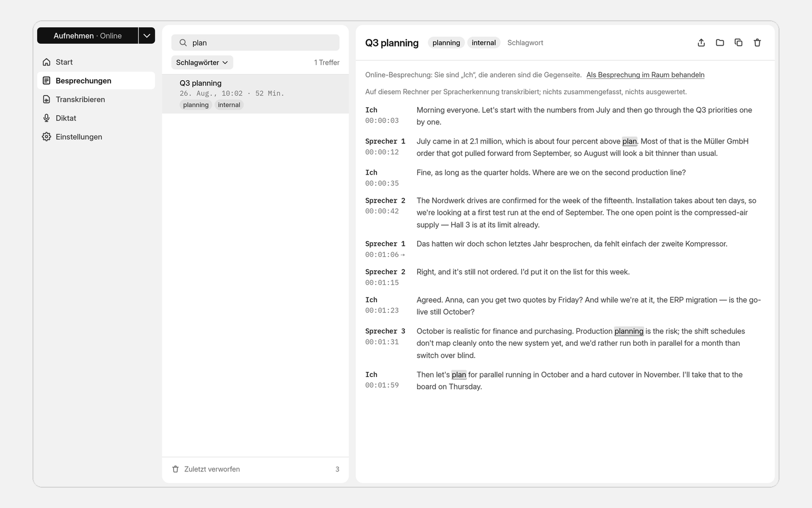Open Diktat section
The image size is (812, 508).
tap(96, 118)
